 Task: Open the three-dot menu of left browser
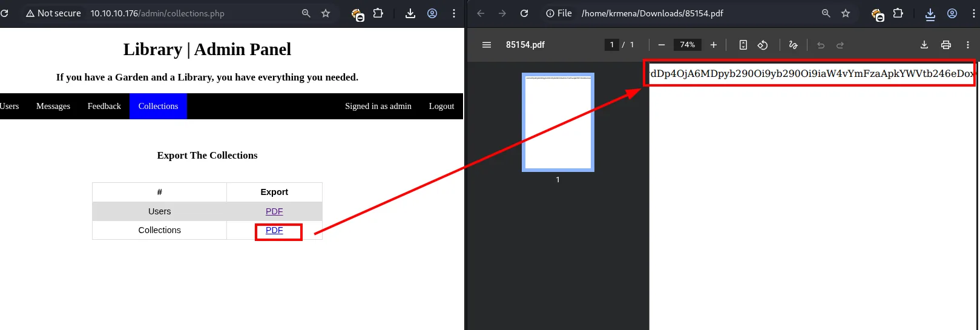[454, 13]
